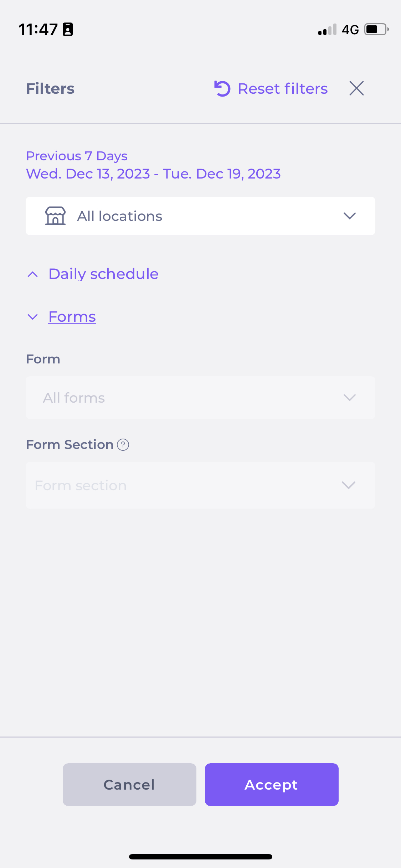401x868 pixels.
Task: Open the All locations dropdown arrow
Action: [x=349, y=216]
